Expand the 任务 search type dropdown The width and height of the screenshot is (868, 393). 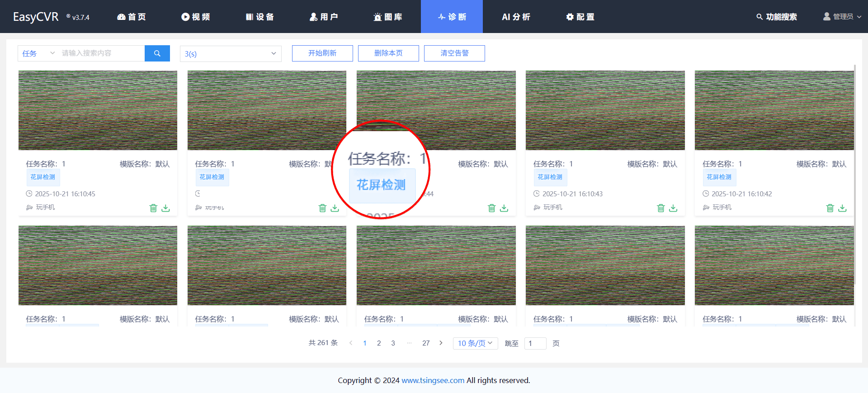38,53
